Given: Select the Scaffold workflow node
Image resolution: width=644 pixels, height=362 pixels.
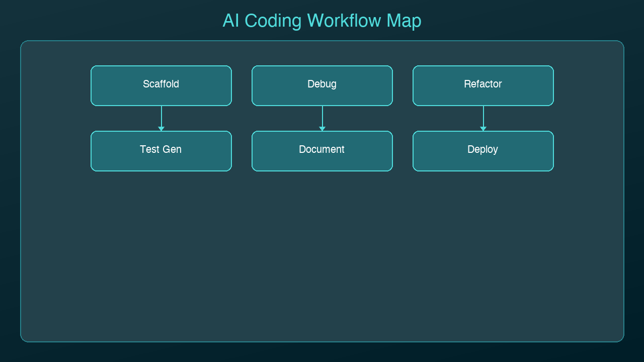Looking at the screenshot, I should [x=161, y=85].
